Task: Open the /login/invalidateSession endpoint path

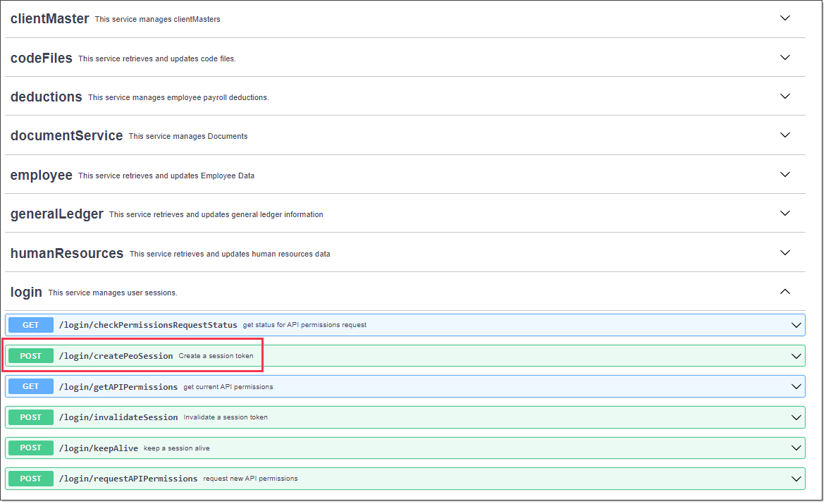Action: [x=118, y=417]
